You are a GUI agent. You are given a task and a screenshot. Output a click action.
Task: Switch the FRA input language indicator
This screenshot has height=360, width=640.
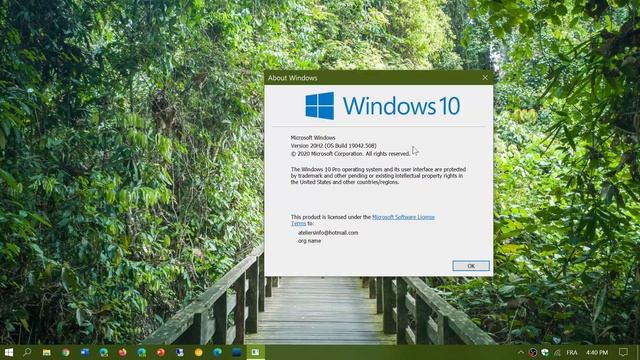[572, 352]
